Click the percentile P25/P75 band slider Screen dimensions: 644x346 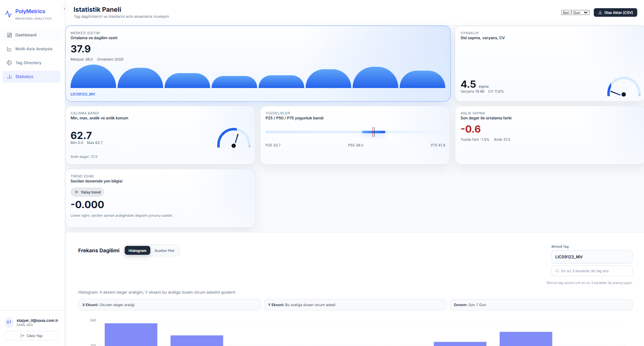[355, 132]
